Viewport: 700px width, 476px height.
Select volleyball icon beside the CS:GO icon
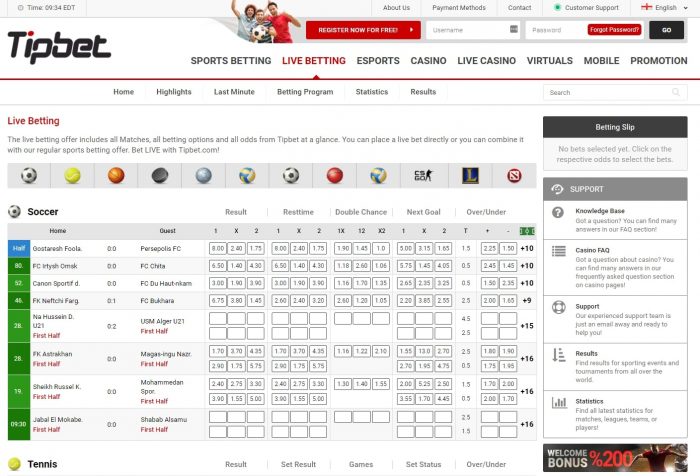(379, 175)
